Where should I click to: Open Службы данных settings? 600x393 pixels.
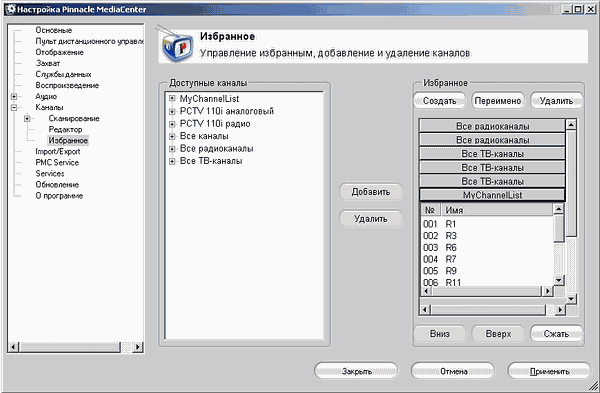(63, 74)
